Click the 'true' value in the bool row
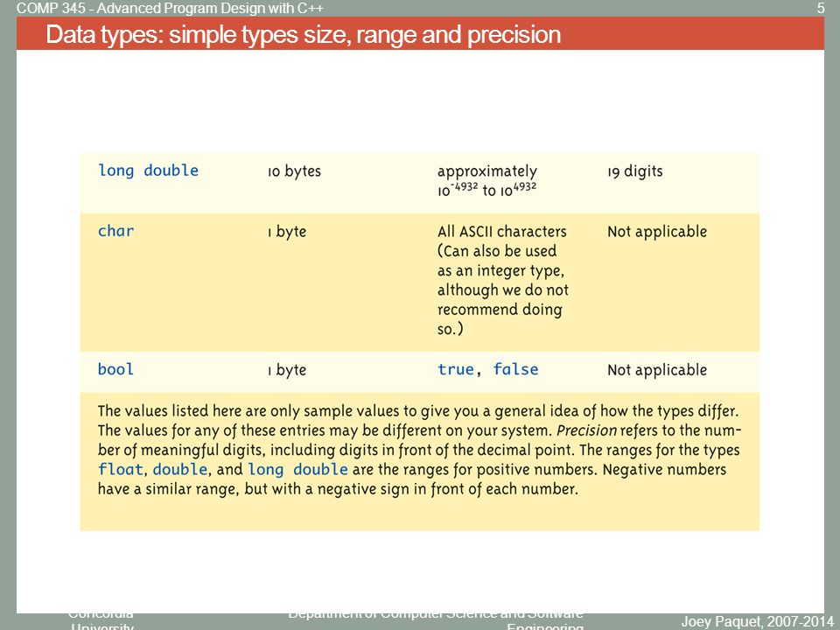Screen dimensions: 840x630 456,369
